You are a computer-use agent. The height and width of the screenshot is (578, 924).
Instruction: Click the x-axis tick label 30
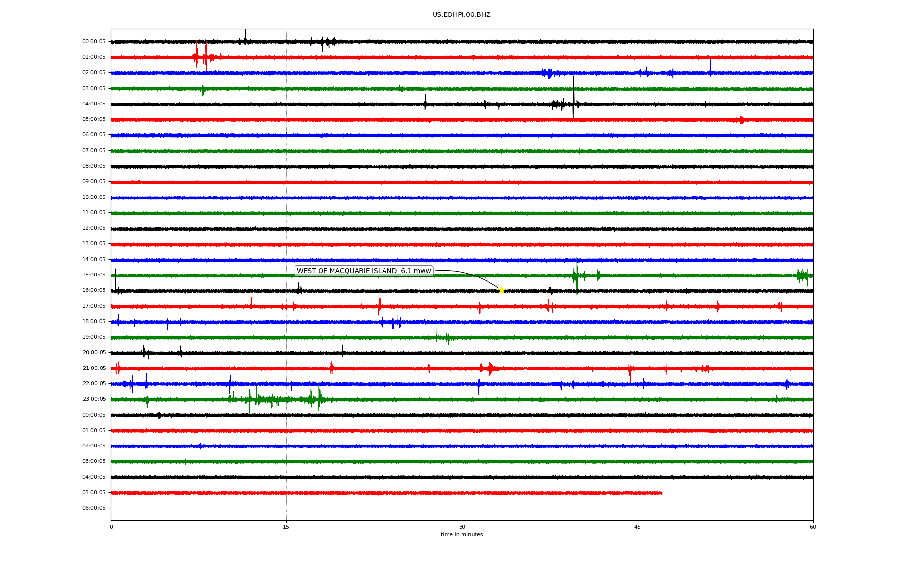[462, 527]
